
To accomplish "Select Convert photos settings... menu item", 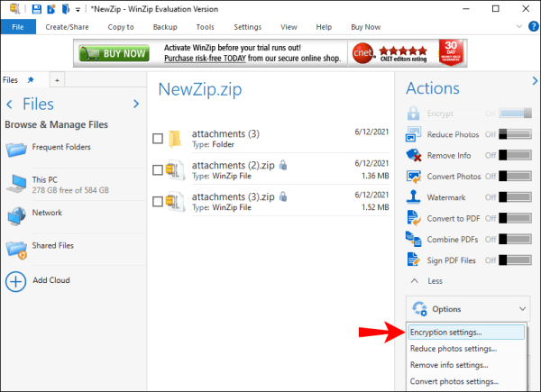I will tap(466, 381).
